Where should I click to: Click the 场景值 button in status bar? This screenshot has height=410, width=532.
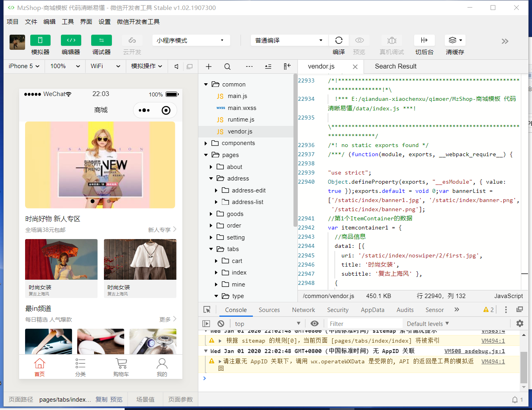coord(145,399)
